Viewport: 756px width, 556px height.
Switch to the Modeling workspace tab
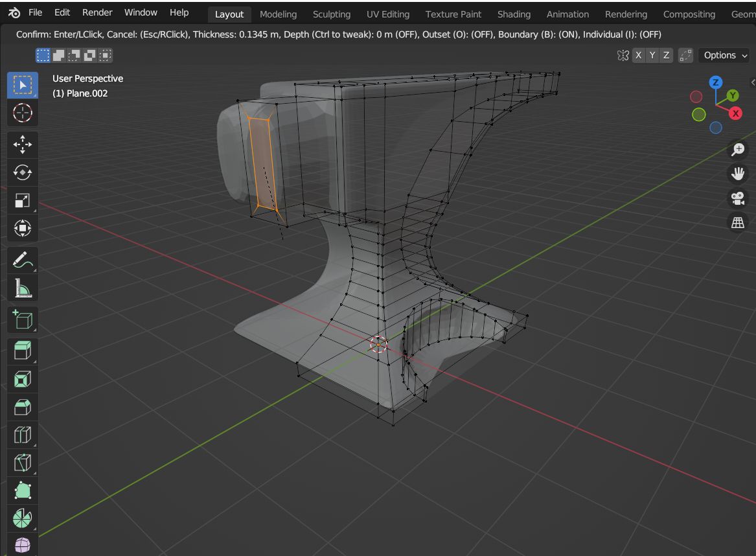[x=278, y=14]
